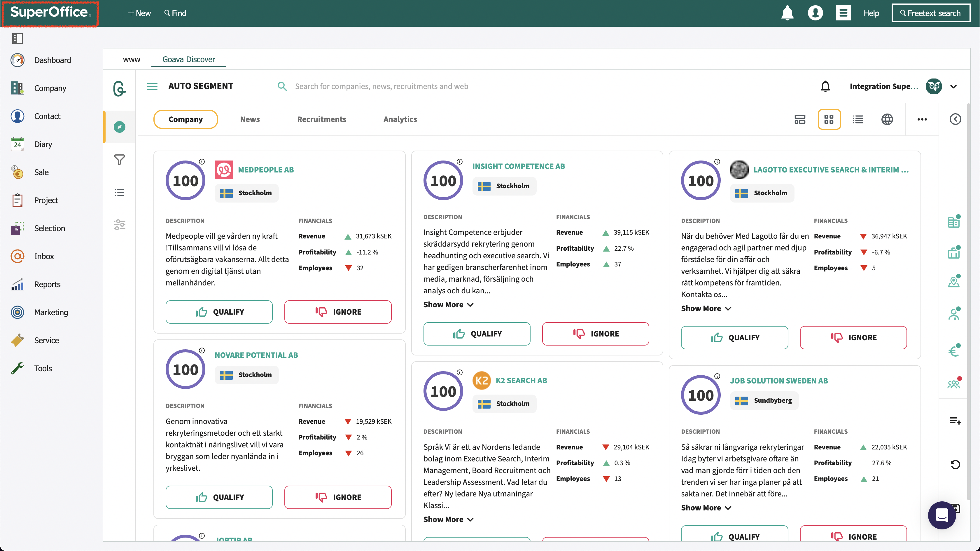Open the Goava filter funnel icon
The image size is (980, 551).
click(x=120, y=160)
